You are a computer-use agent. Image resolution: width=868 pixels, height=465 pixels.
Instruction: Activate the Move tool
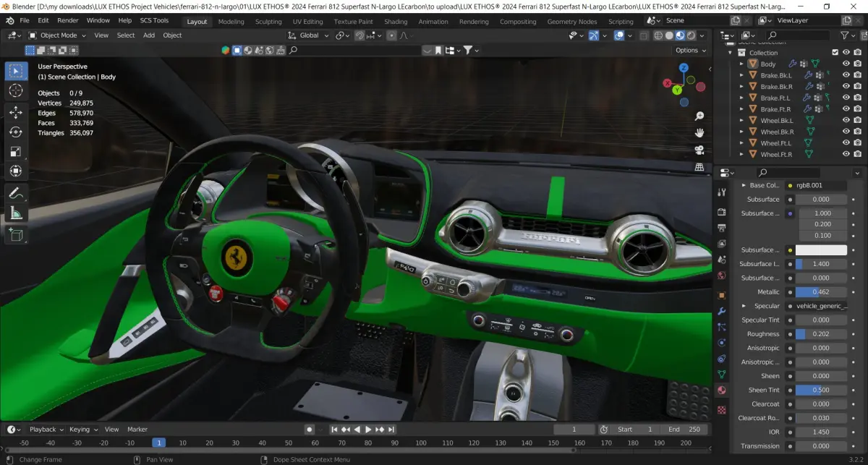(16, 112)
